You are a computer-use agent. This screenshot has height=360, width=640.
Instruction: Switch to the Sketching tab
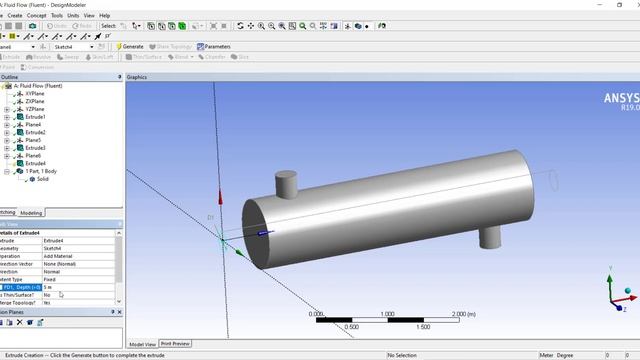[x=7, y=212]
